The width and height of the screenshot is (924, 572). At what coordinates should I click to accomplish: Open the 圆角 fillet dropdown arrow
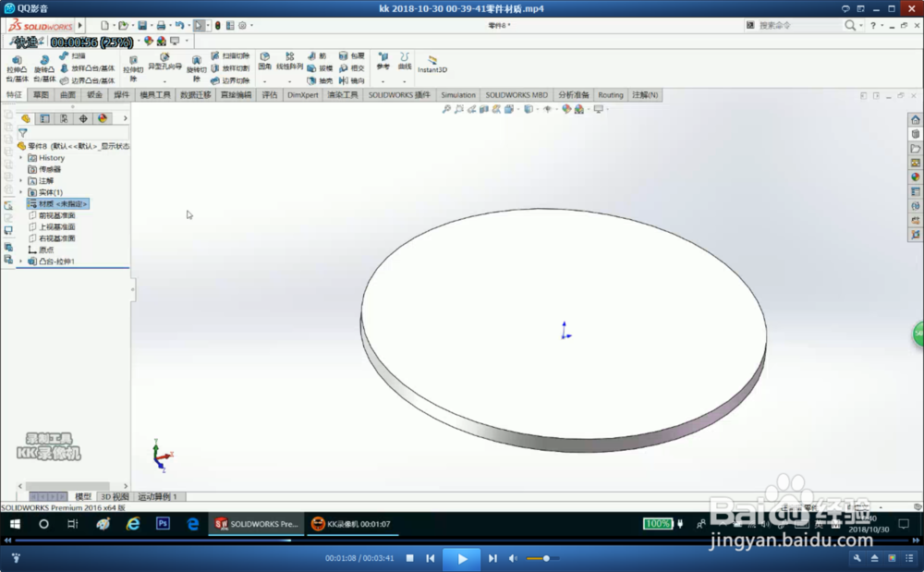(x=264, y=80)
